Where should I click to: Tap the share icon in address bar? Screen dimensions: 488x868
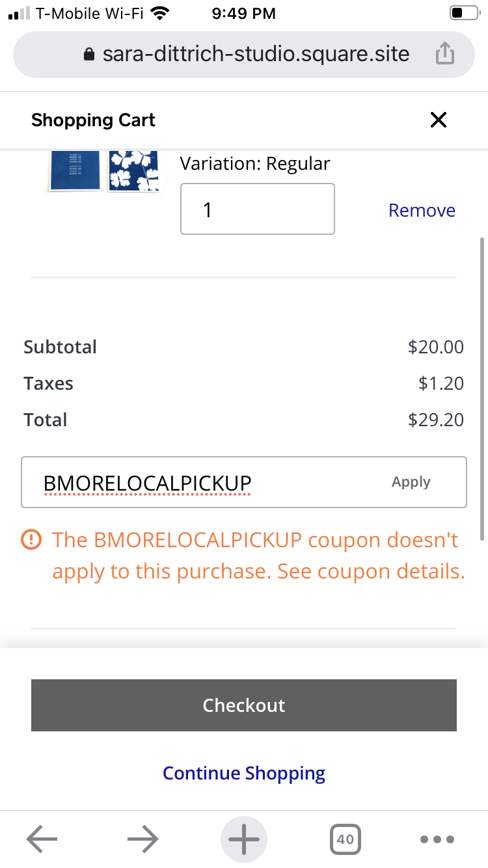[444, 55]
